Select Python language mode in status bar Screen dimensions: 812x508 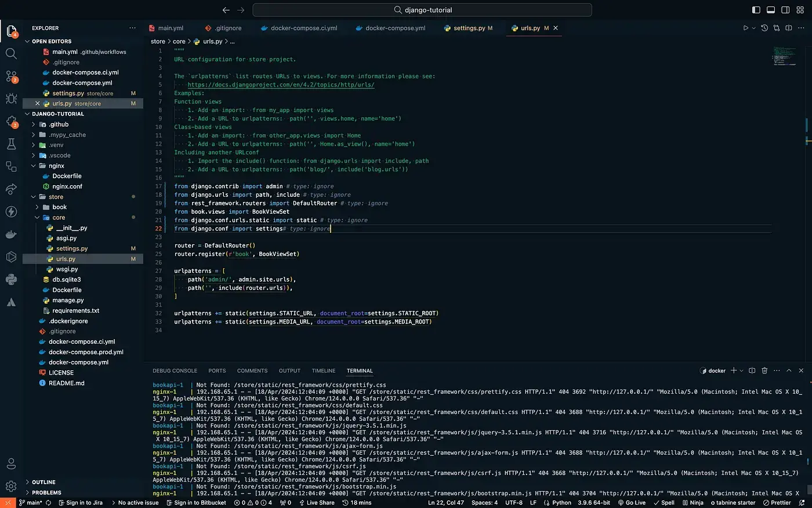coord(561,503)
